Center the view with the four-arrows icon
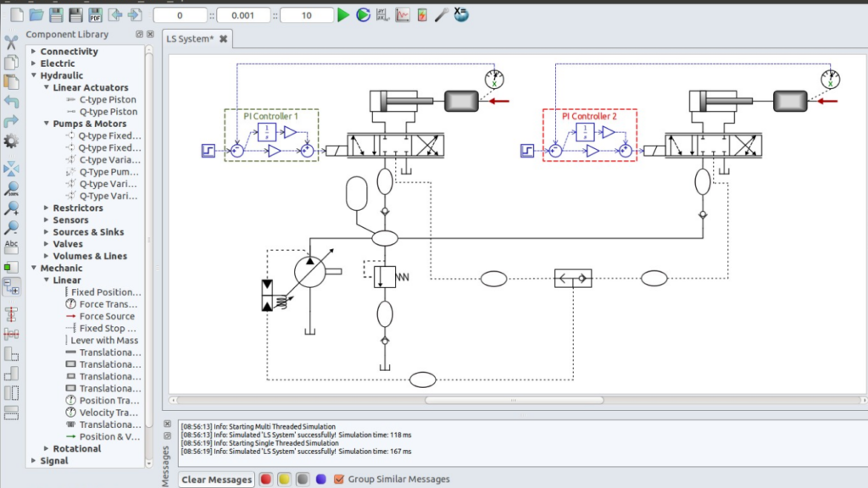Screen dimensions: 868x488 pyautogui.click(x=11, y=169)
